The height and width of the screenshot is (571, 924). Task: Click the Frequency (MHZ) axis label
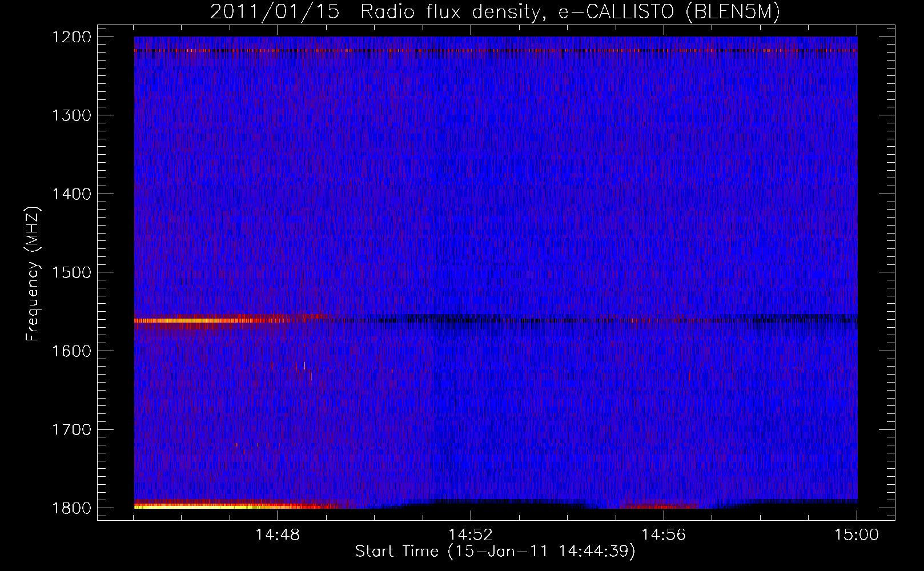(33, 274)
